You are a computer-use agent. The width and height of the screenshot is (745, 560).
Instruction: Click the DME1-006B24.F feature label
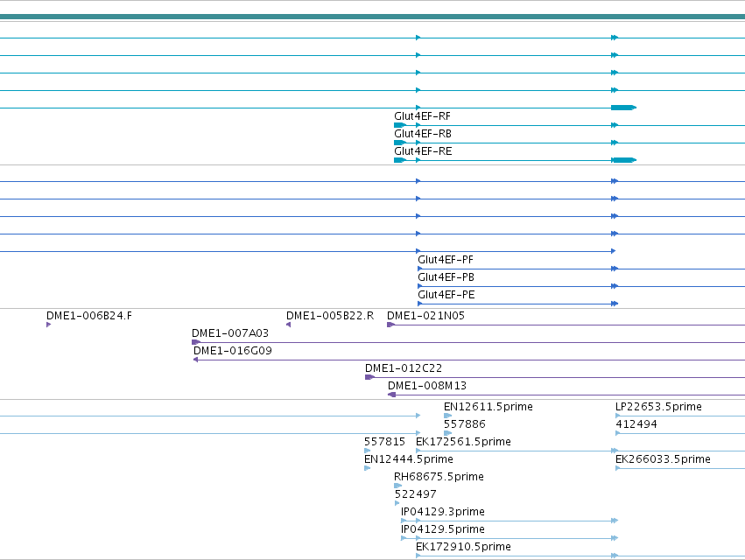point(89,316)
